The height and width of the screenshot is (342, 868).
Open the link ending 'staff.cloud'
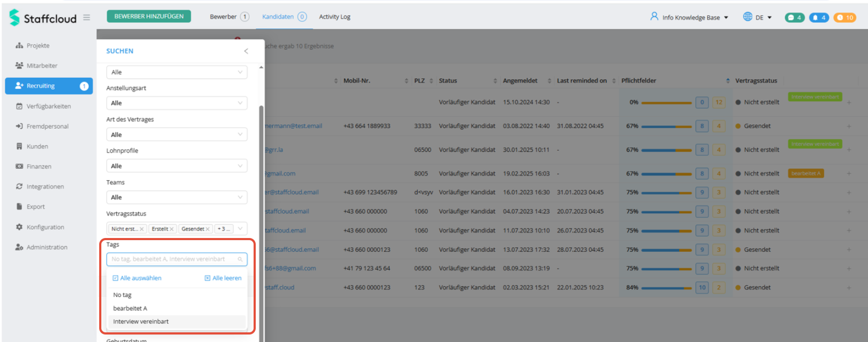[x=279, y=287]
